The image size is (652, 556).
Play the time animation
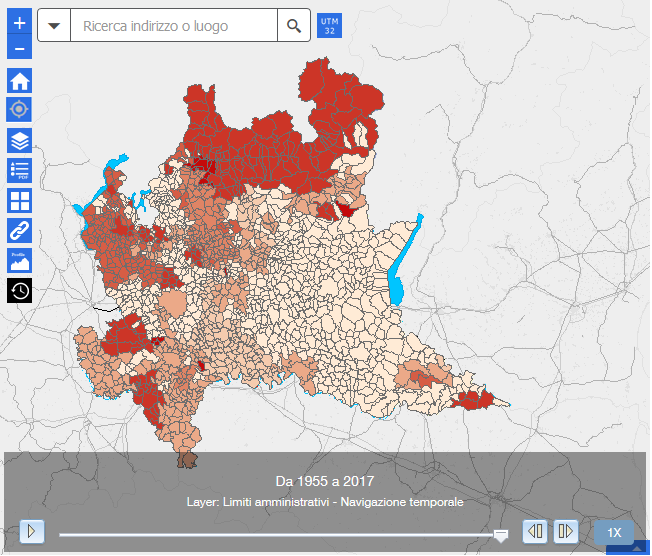(32, 532)
